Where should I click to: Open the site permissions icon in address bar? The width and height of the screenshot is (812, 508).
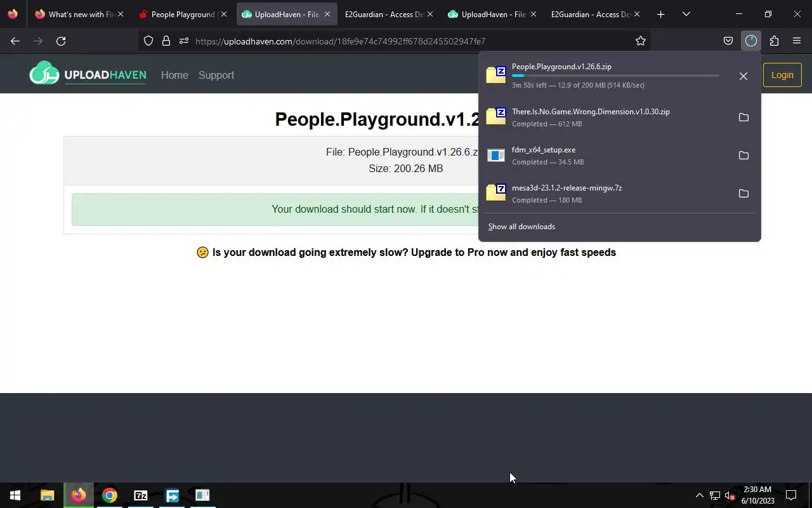click(184, 41)
